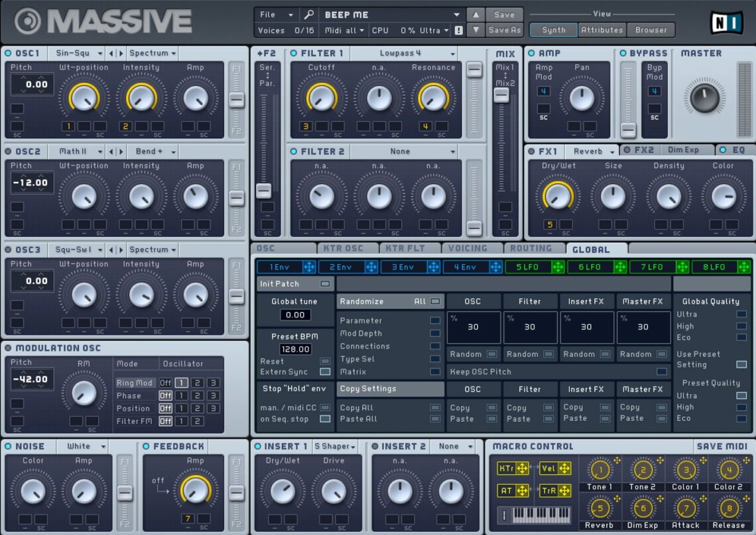The height and width of the screenshot is (535, 756).
Task: Enable Extern Sync
Action: 324,371
